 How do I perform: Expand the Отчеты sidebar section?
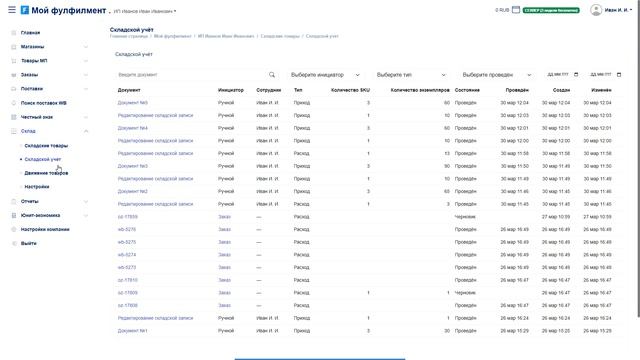click(86, 201)
